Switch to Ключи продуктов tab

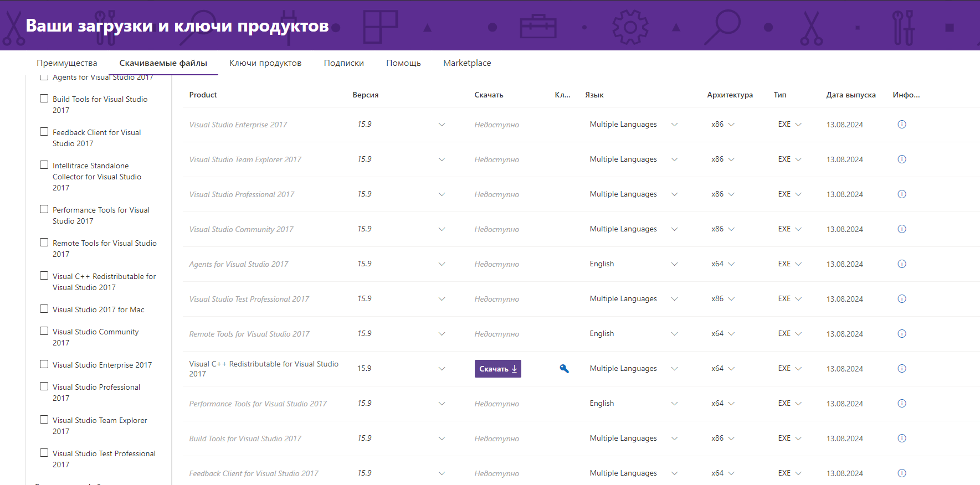[265, 63]
